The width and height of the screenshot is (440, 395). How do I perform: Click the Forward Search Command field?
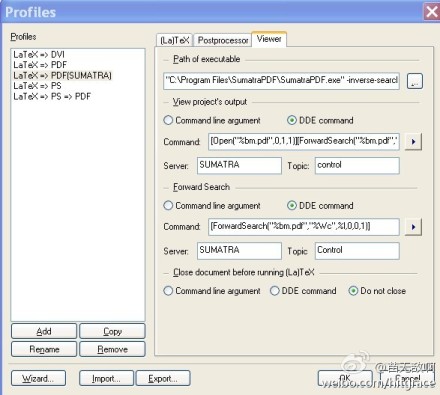(304, 227)
